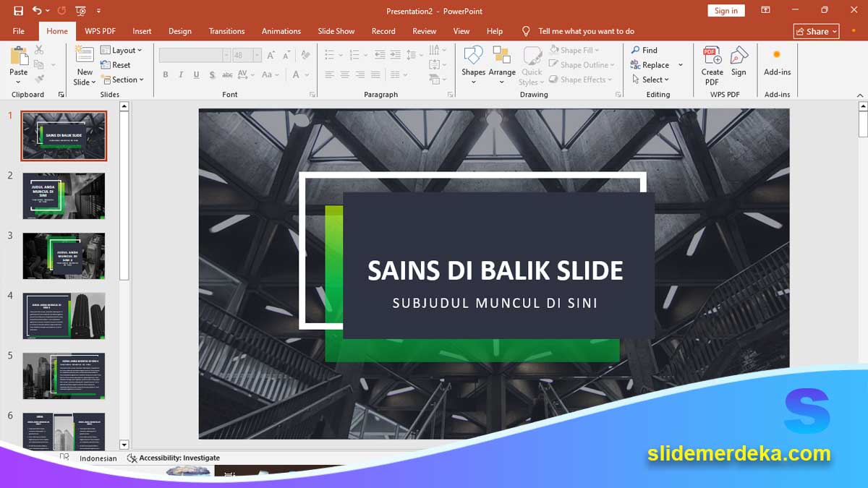The height and width of the screenshot is (488, 868).
Task: Start presentation from beginning icon
Action: (x=80, y=11)
